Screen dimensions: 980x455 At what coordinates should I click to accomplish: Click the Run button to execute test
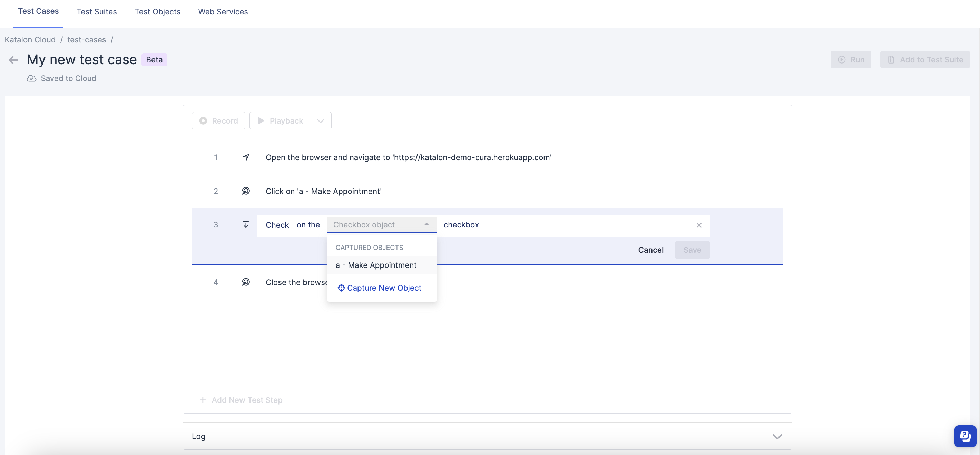click(x=851, y=59)
